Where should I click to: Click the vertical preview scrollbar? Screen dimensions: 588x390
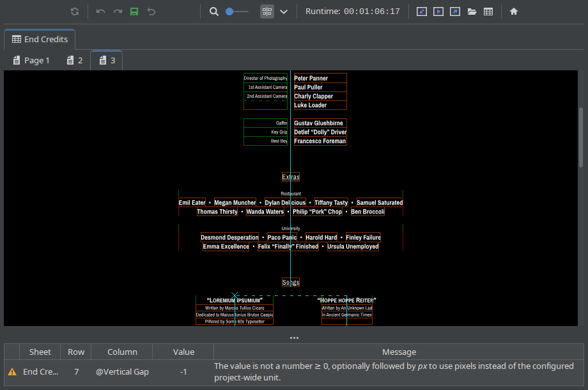click(581, 137)
